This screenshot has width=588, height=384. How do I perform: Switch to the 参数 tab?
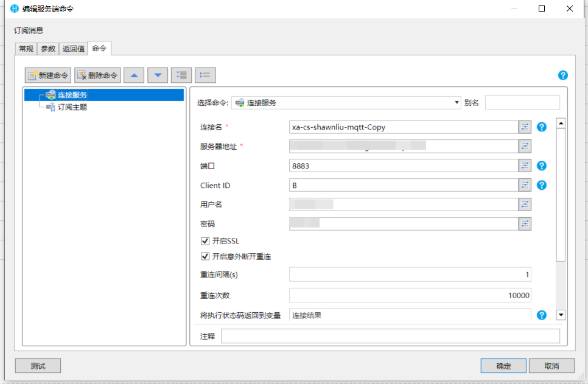[x=48, y=49]
